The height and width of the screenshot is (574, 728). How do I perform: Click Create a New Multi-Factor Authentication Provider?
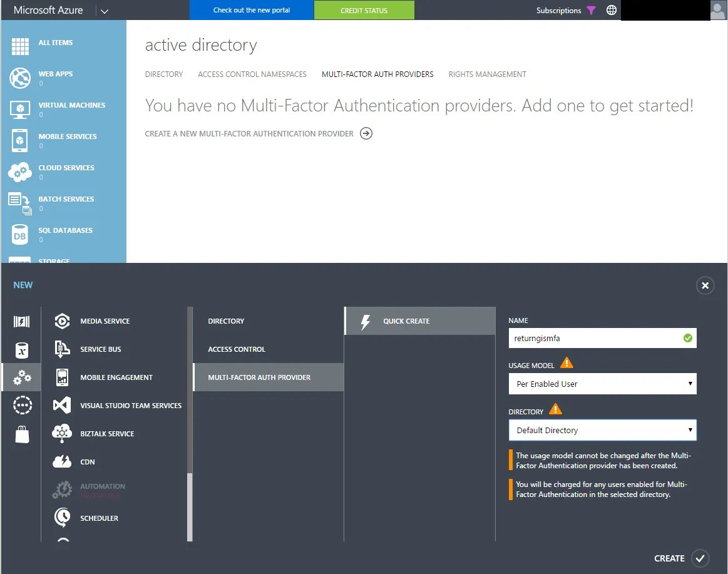click(249, 134)
